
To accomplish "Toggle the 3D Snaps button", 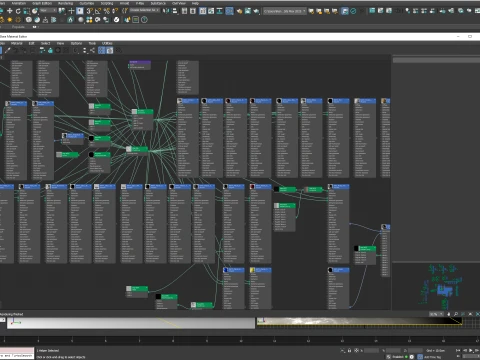I will pos(89,11).
